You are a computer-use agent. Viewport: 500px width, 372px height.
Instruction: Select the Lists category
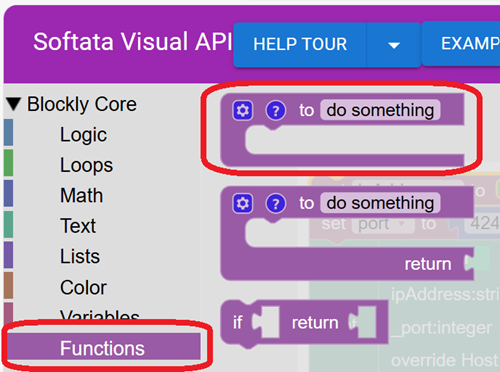pos(80,256)
